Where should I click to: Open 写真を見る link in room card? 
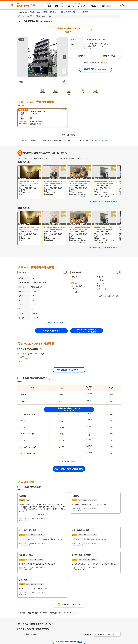pos(23,122)
